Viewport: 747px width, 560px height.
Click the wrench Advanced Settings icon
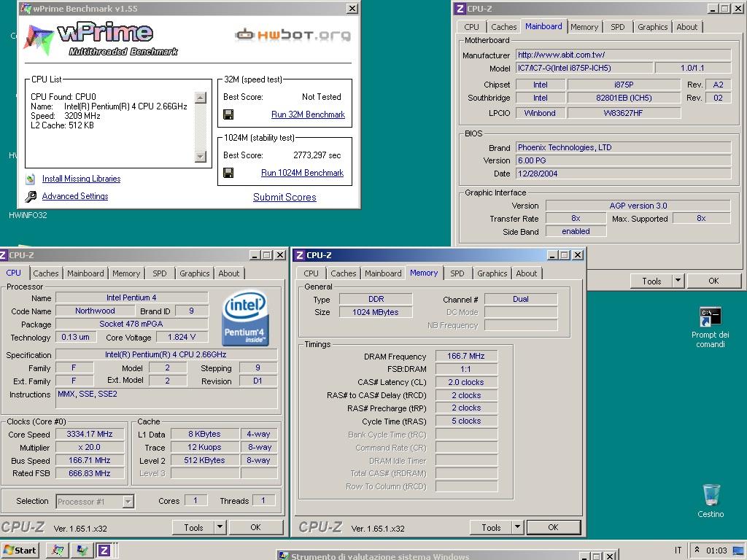(31, 196)
